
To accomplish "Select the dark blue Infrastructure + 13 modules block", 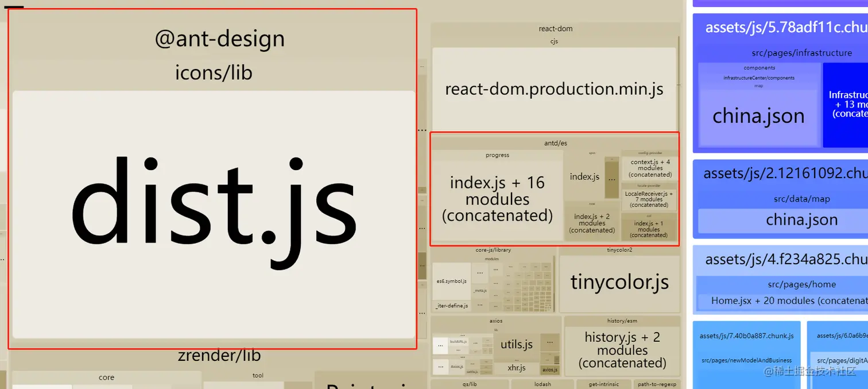I will point(845,104).
